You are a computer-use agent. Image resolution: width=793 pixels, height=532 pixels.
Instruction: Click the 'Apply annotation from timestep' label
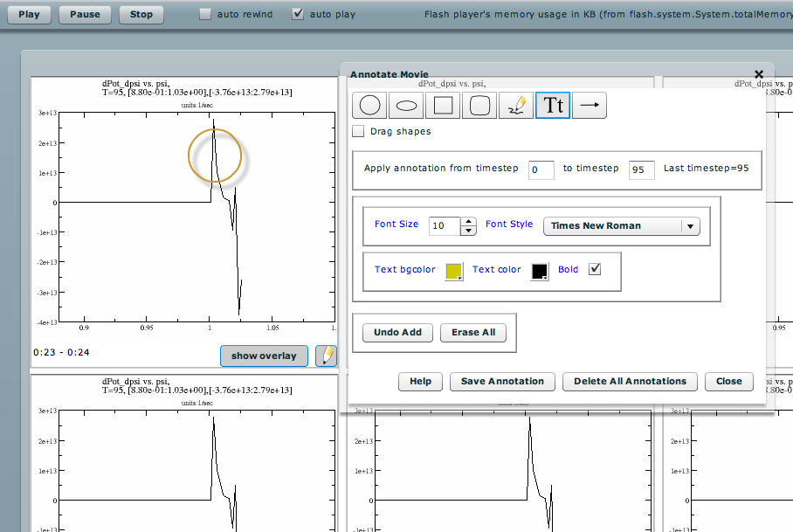[441, 169]
